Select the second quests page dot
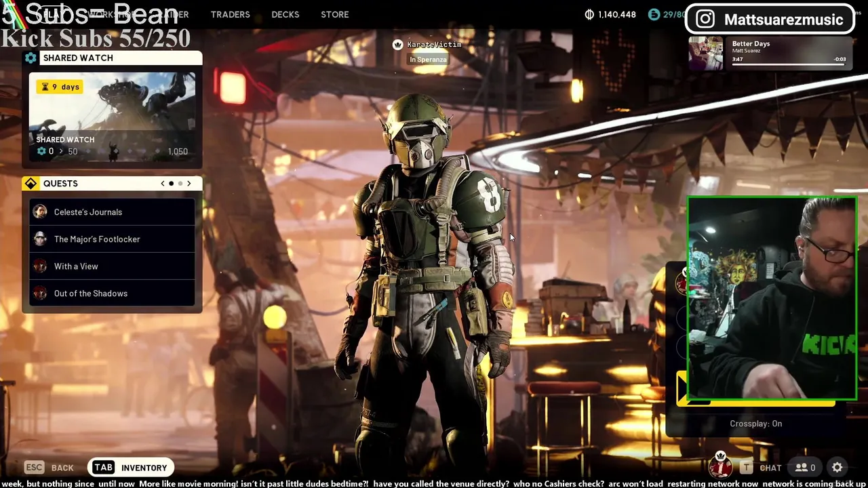868x488 pixels. pyautogui.click(x=180, y=184)
